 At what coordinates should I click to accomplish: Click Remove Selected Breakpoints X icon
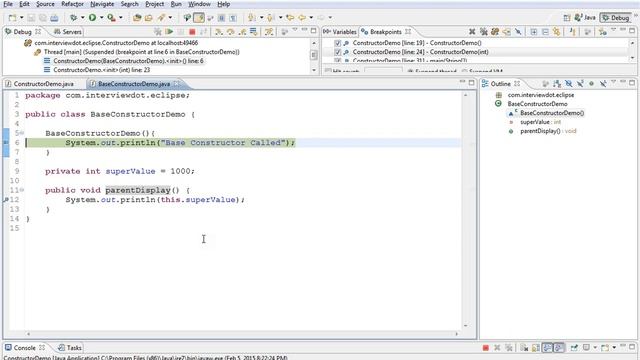(x=472, y=31)
